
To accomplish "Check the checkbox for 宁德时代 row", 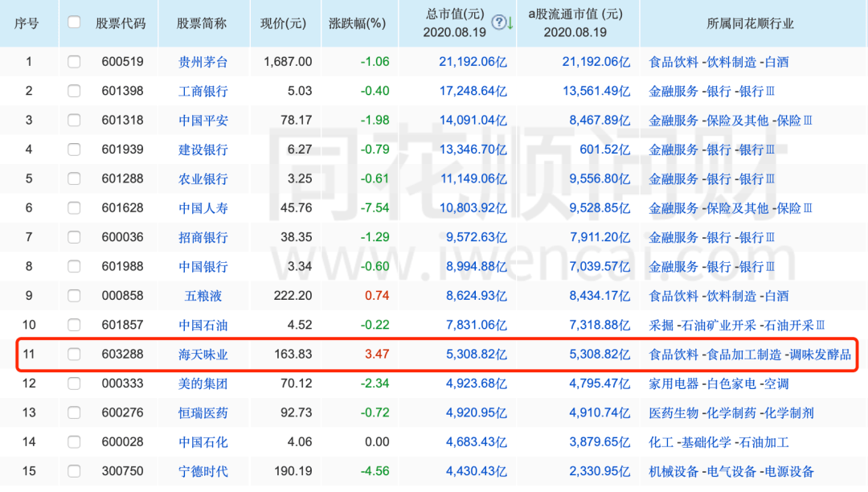I will pos(73,471).
